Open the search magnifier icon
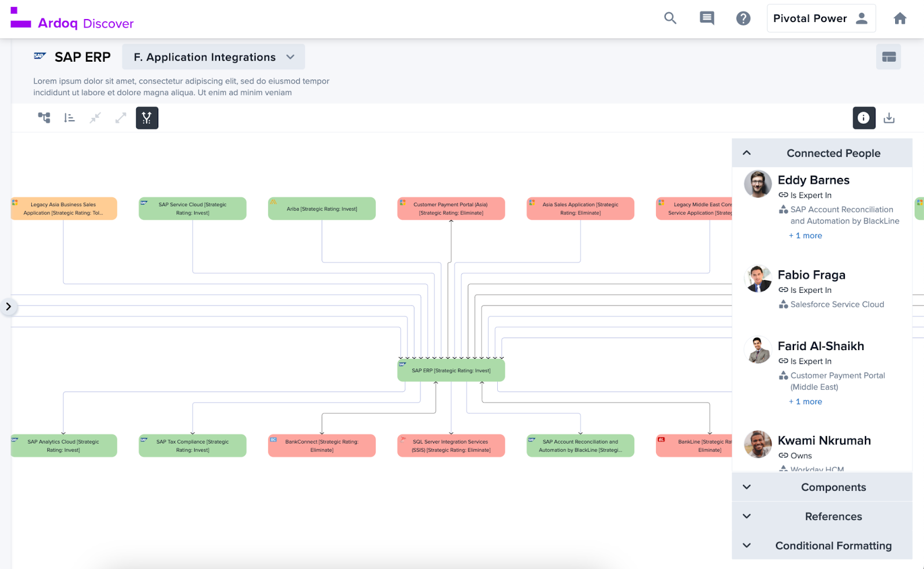This screenshot has height=569, width=924. [670, 18]
